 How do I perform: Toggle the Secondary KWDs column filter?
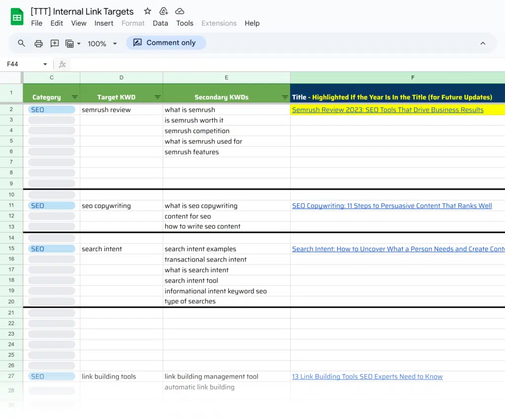tap(285, 97)
